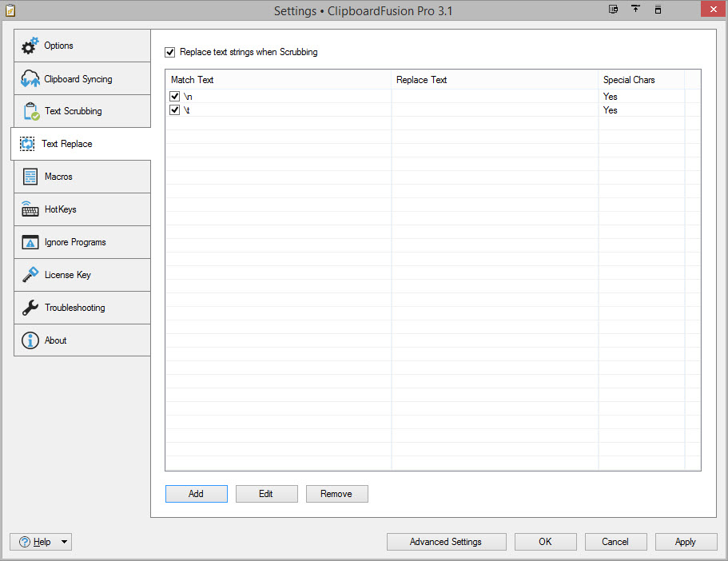Switch to Clipboard Syncing tab

click(82, 78)
